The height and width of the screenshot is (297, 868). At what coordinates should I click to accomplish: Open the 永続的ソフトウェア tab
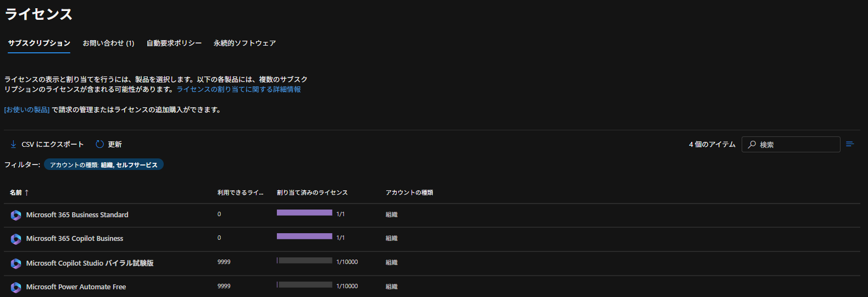point(244,43)
